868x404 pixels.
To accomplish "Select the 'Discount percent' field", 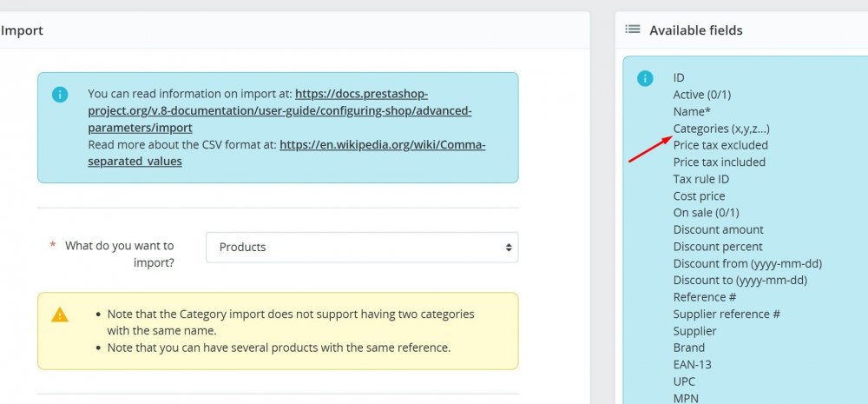I will [718, 247].
